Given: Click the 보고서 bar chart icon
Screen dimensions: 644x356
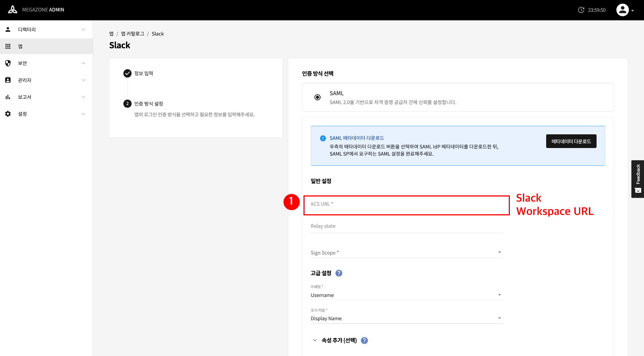Looking at the screenshot, I should (x=8, y=97).
